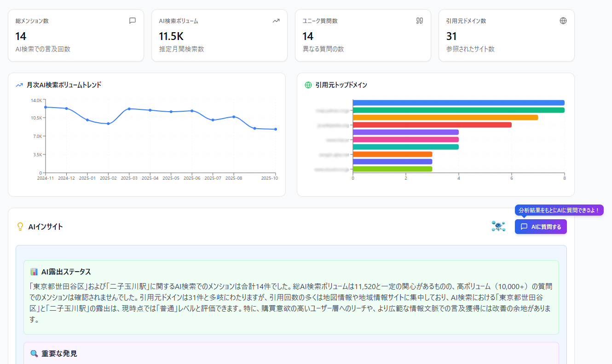
Task: Select the 2025-03 data point on trend line
Action: coord(129,109)
